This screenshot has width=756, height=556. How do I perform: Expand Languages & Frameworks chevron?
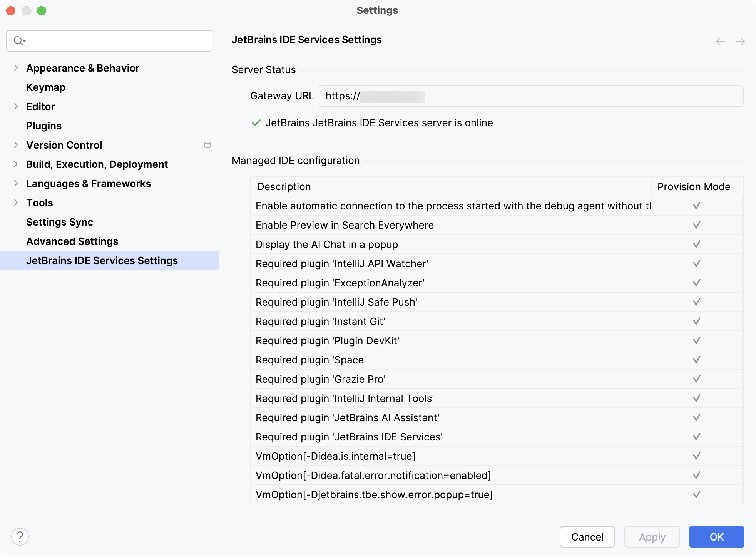click(16, 183)
